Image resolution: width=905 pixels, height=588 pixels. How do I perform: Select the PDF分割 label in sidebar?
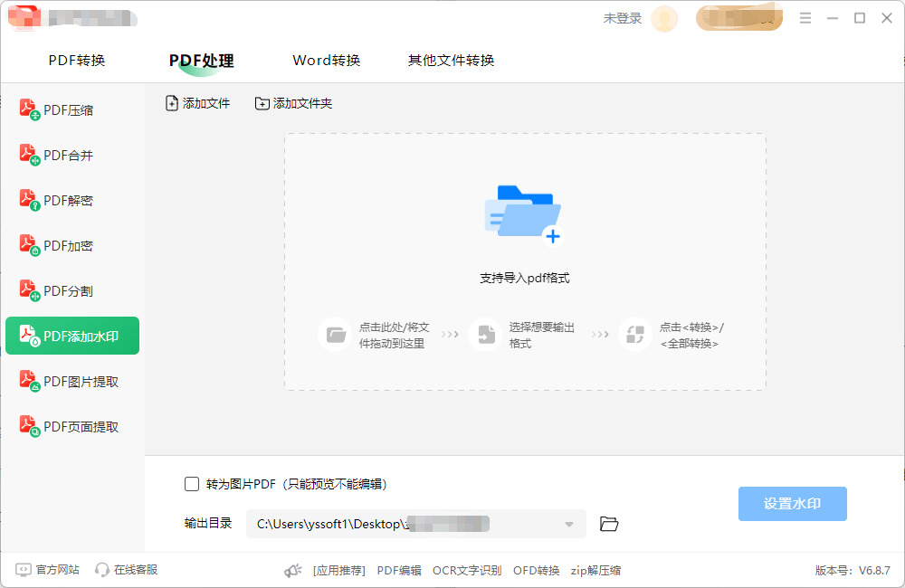tap(68, 291)
